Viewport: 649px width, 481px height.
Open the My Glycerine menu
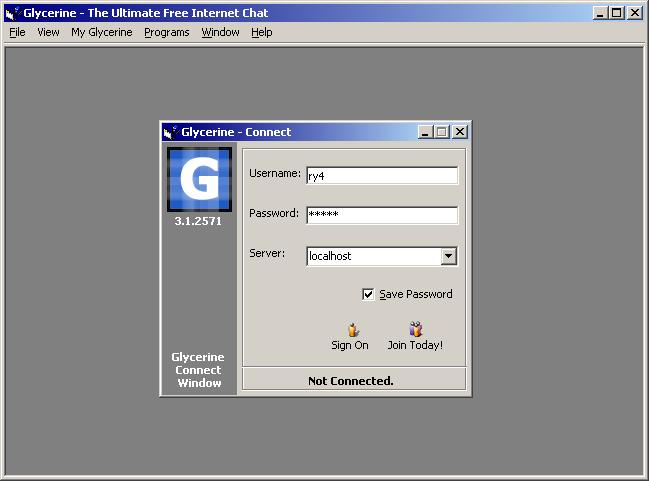(x=101, y=32)
